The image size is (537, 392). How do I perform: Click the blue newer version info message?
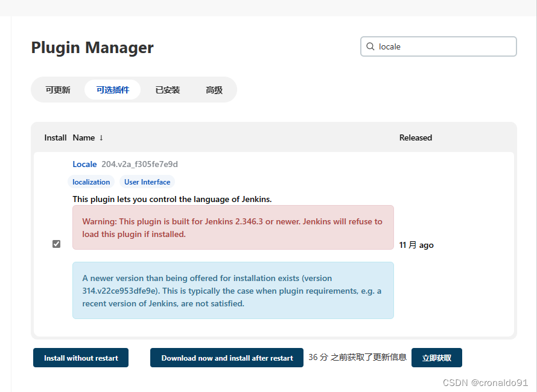(233, 290)
